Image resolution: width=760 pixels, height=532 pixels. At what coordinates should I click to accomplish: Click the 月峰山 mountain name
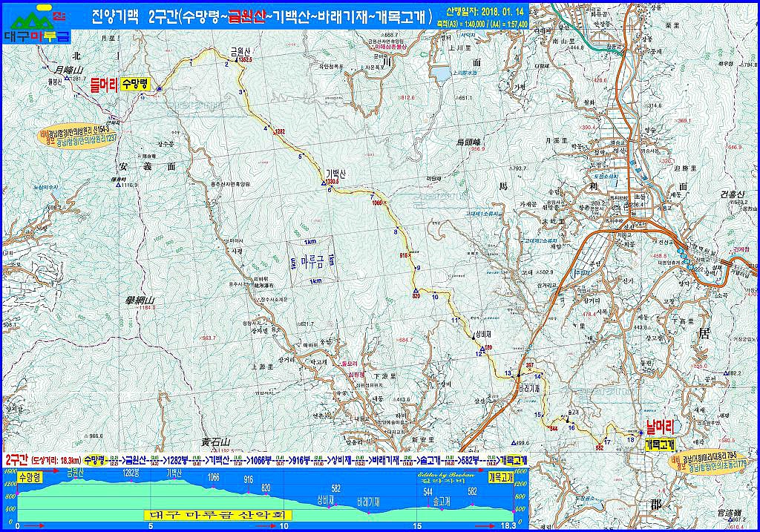click(68, 69)
